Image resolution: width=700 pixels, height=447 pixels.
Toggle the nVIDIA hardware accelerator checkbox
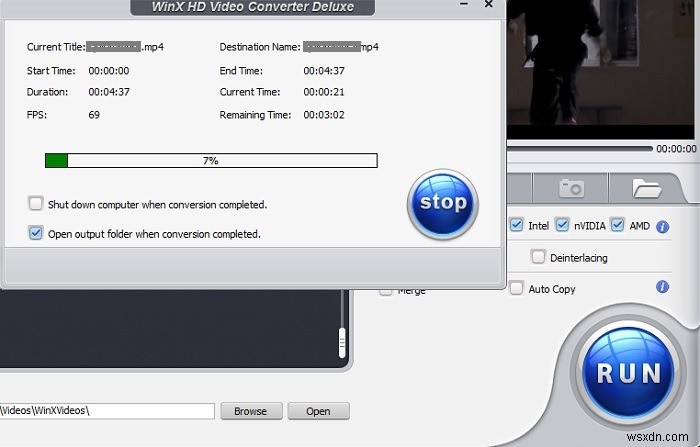pyautogui.click(x=562, y=225)
